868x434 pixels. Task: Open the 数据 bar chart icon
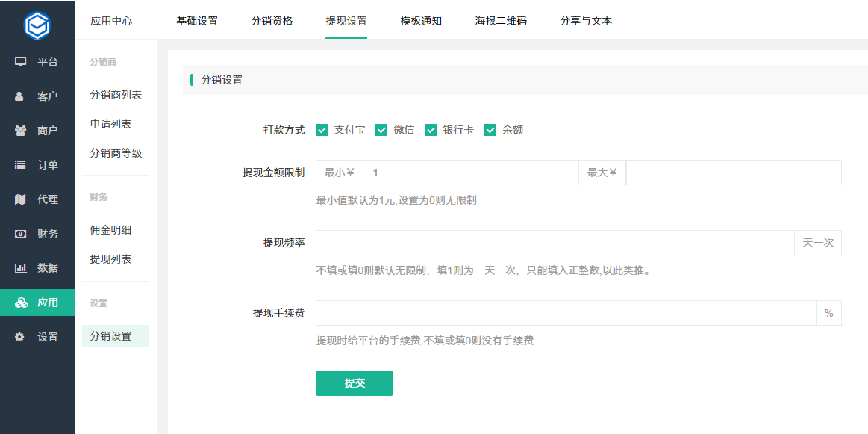(20, 267)
